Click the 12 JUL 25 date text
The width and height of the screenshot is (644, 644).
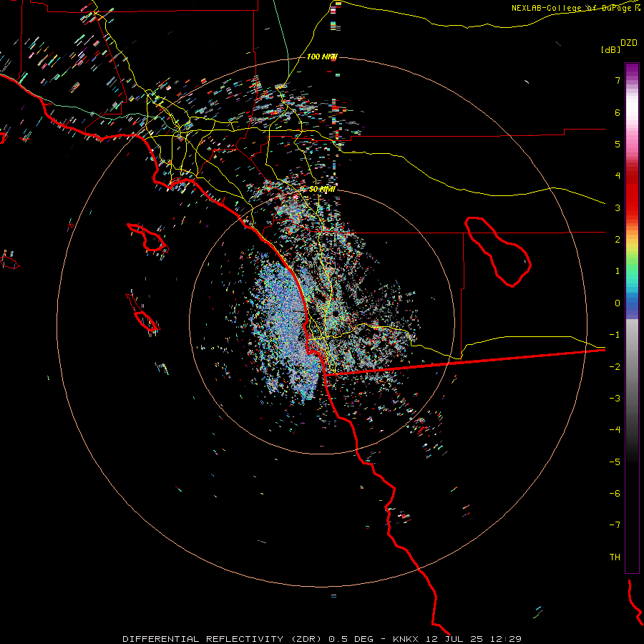click(x=454, y=639)
